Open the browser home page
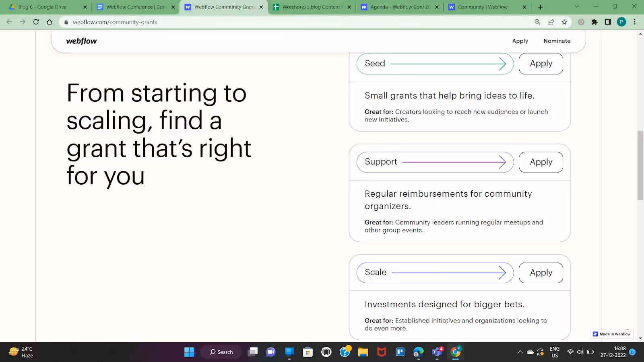Viewport: 644px width, 362px height. 50,22
